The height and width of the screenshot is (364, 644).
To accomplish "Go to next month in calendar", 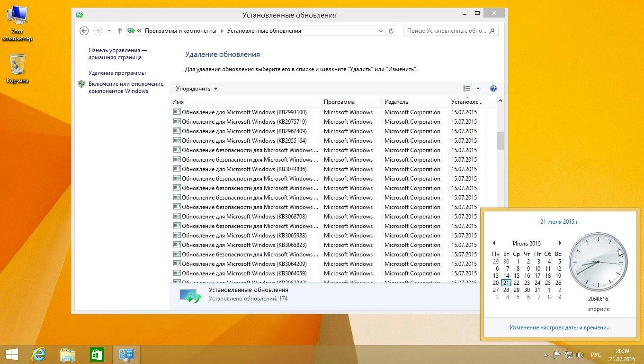I will [560, 244].
